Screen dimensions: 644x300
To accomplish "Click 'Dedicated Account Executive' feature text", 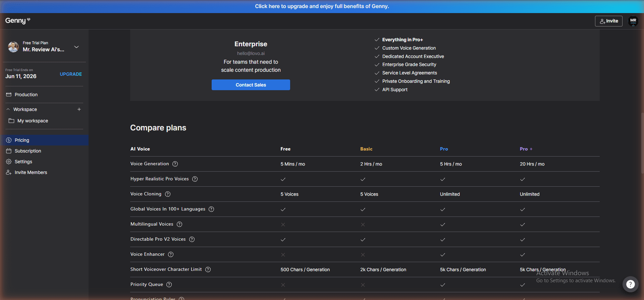I will tap(413, 56).
